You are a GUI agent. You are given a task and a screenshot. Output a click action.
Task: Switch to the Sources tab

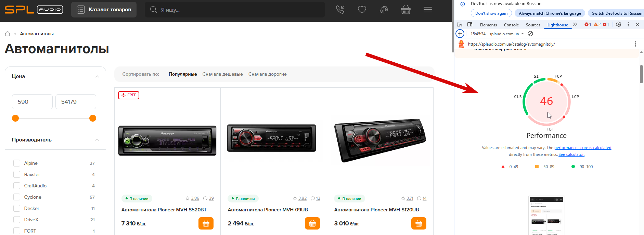(533, 25)
